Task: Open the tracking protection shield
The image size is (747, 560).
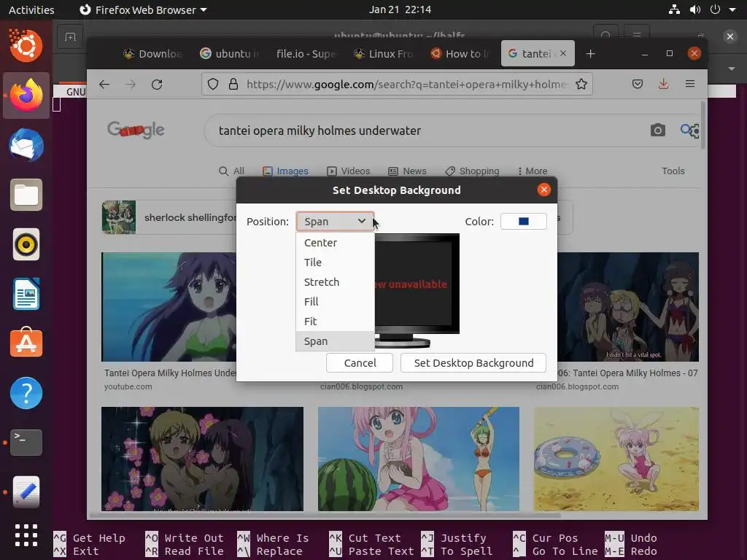Action: (213, 85)
